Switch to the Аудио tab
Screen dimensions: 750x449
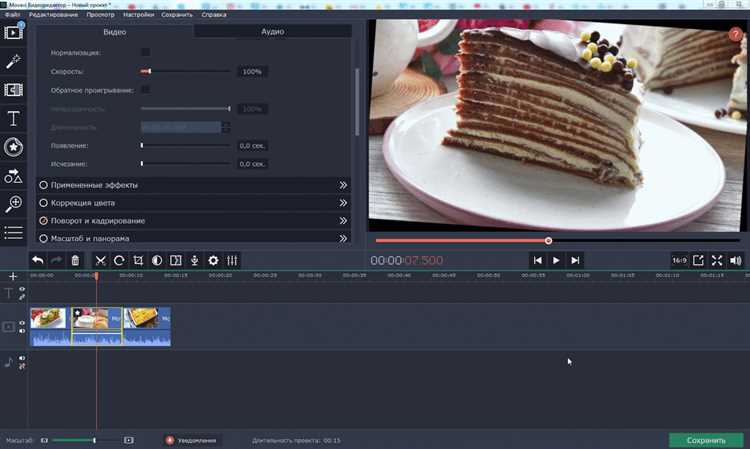273,32
